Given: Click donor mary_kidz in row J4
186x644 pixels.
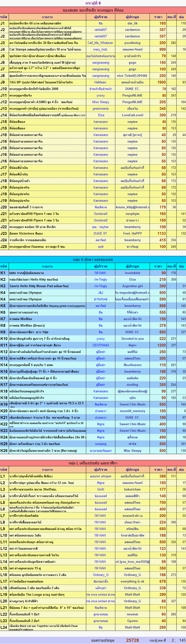Looking at the screenshot, I should (x=100, y=50).
